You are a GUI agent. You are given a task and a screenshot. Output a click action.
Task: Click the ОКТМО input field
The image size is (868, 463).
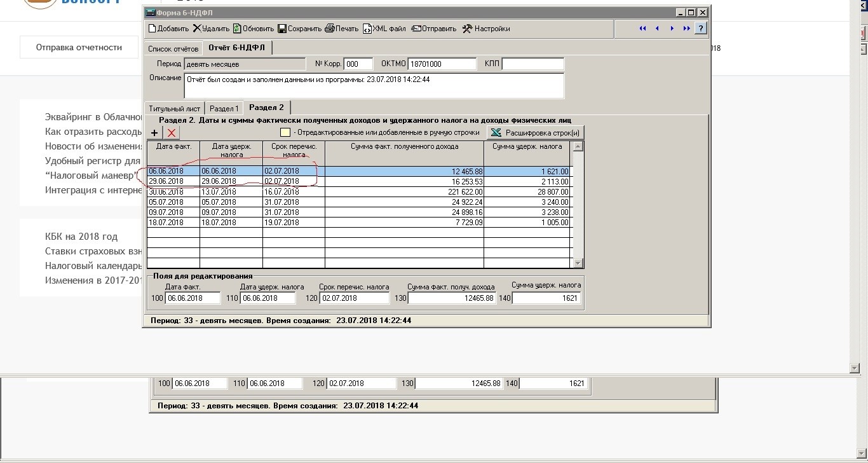point(442,64)
